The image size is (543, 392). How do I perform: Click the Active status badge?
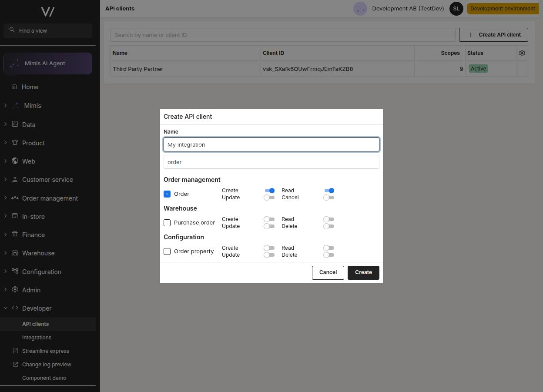pyautogui.click(x=478, y=69)
